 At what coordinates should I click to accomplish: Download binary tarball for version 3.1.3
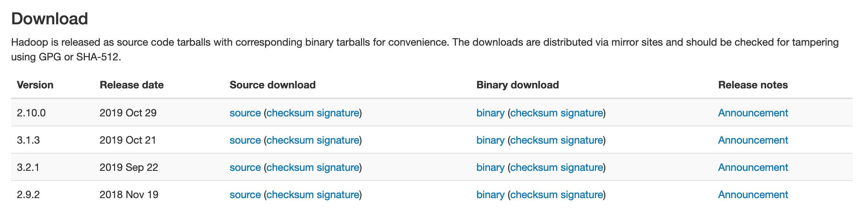(490, 140)
